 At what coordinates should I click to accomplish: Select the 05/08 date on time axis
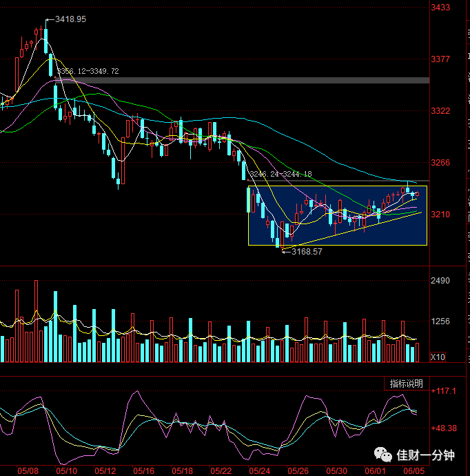click(28, 471)
